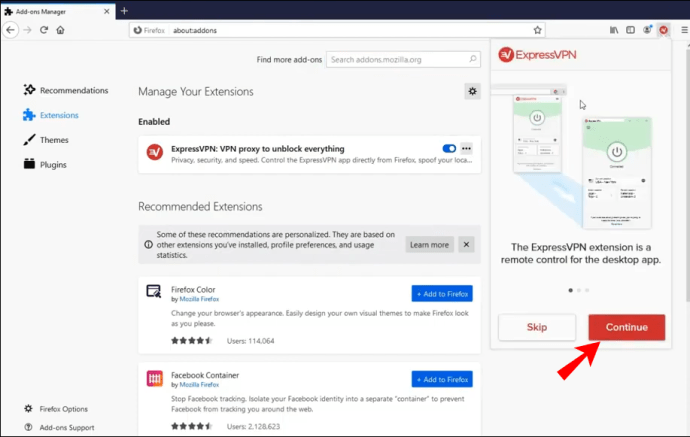Open the Plugins category

coord(54,164)
